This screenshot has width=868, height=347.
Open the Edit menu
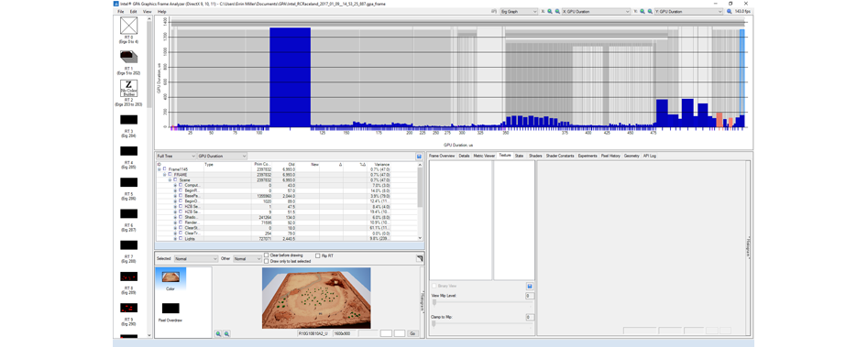[x=134, y=11]
